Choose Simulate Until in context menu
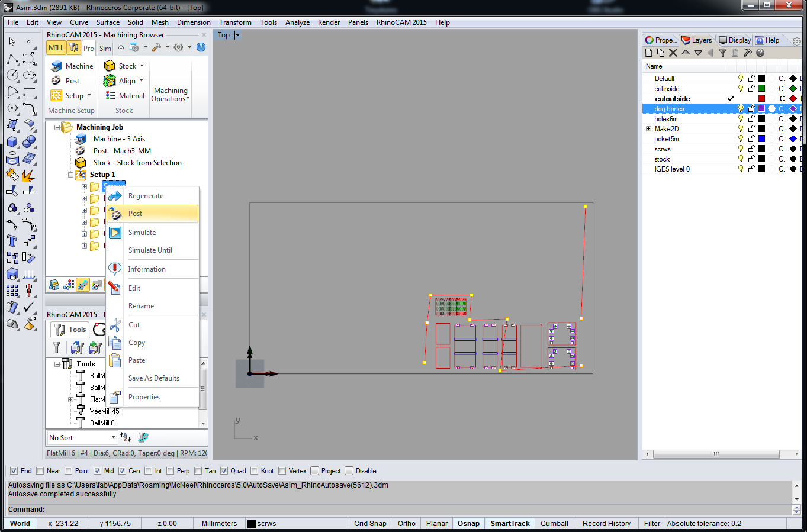Image resolution: width=807 pixels, height=532 pixels. (x=152, y=250)
